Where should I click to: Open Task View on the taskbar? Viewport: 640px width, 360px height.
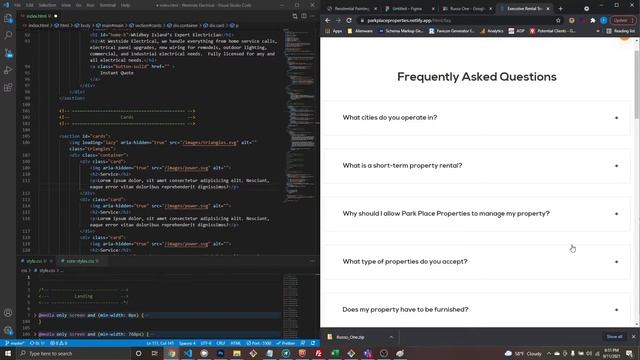(x=155, y=353)
